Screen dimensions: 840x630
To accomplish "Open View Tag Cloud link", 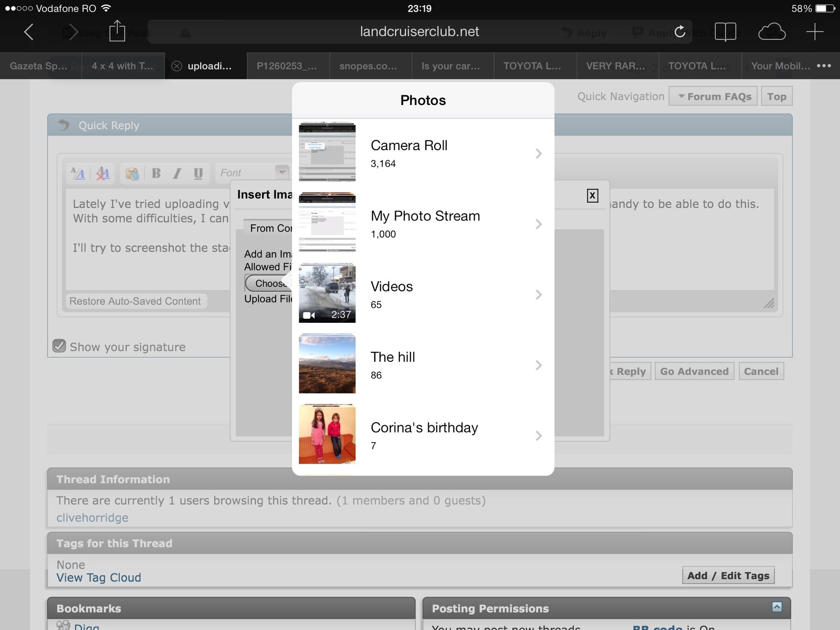I will point(99,577).
